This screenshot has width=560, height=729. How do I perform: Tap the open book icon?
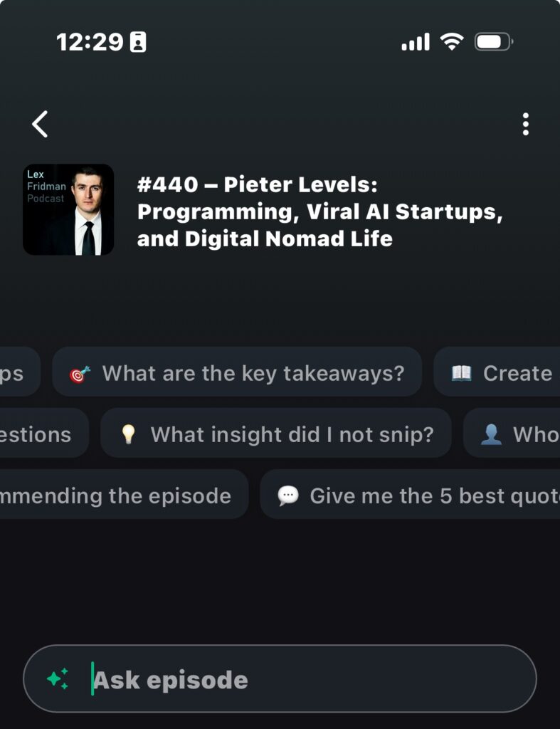461,373
